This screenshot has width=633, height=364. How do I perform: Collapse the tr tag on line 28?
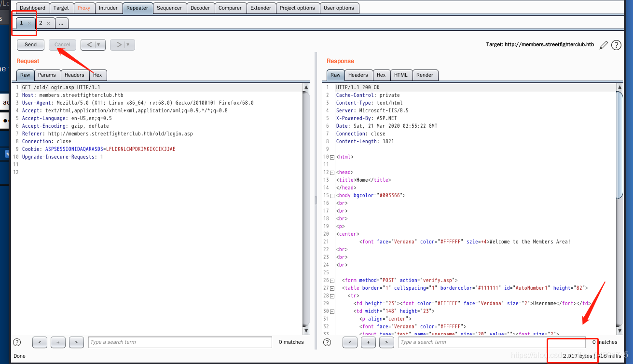point(332,296)
